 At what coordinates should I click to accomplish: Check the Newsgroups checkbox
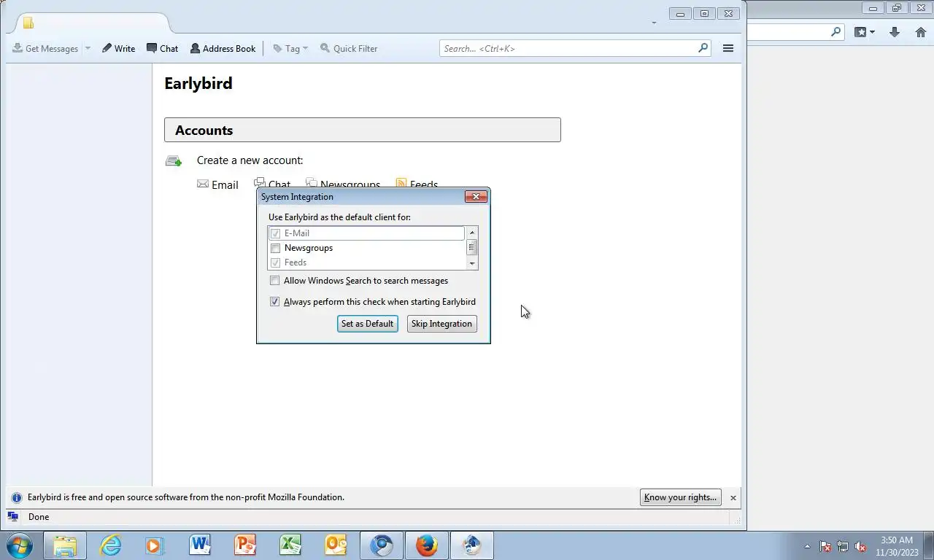(x=275, y=248)
